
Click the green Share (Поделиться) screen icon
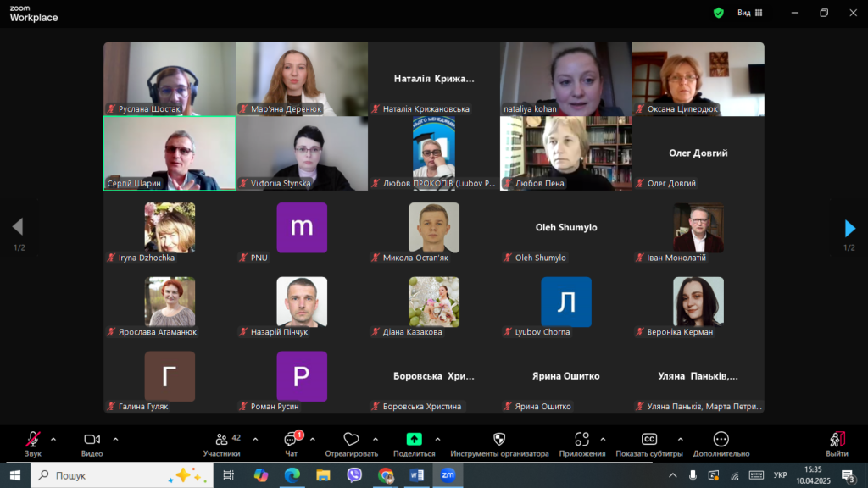(414, 439)
